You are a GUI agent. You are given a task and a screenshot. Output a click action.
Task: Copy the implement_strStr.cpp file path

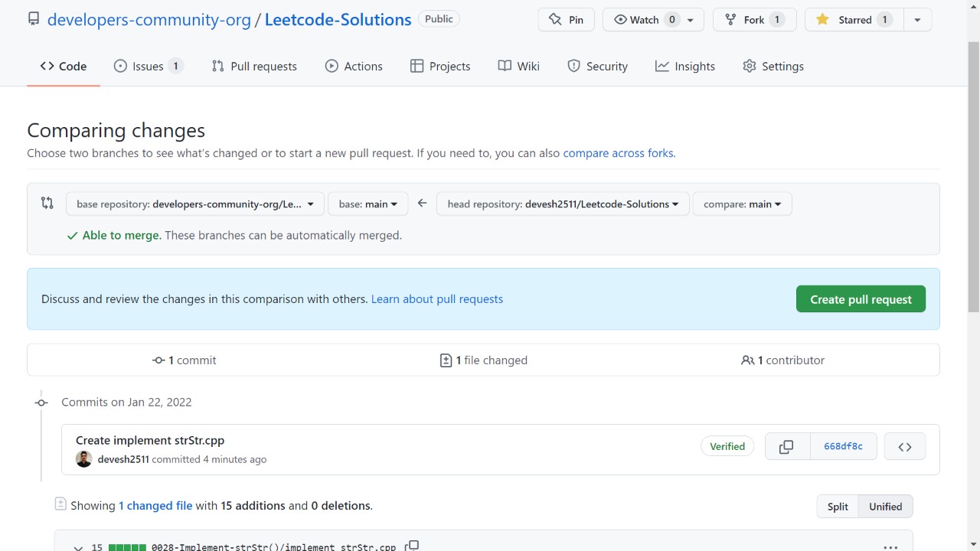pyautogui.click(x=412, y=546)
